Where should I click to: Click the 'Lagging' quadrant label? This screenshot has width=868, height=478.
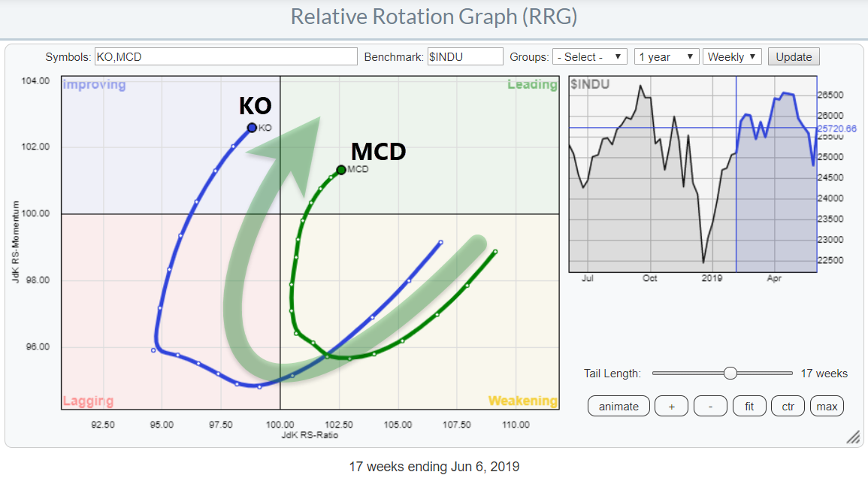(88, 401)
